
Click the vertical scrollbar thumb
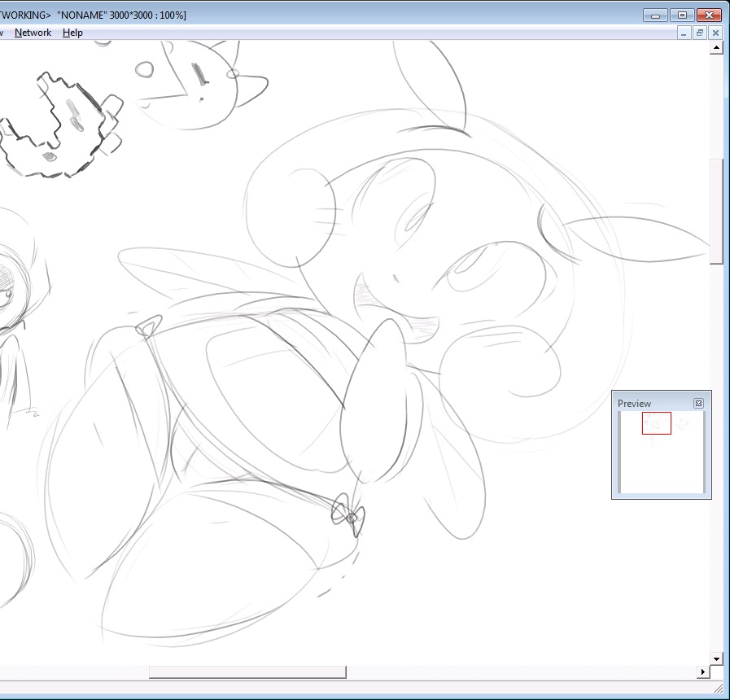716,212
